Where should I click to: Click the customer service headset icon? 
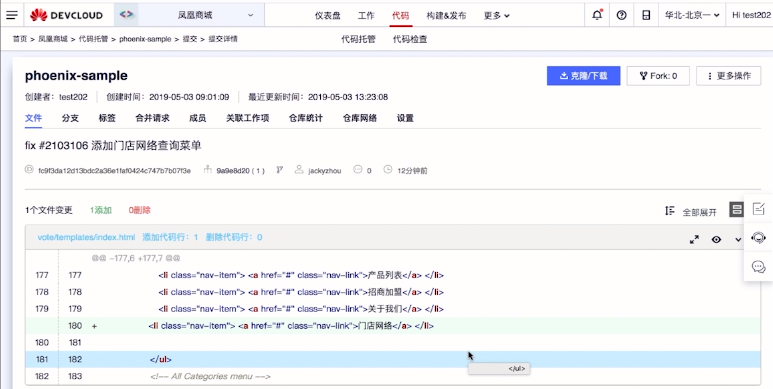pos(759,238)
